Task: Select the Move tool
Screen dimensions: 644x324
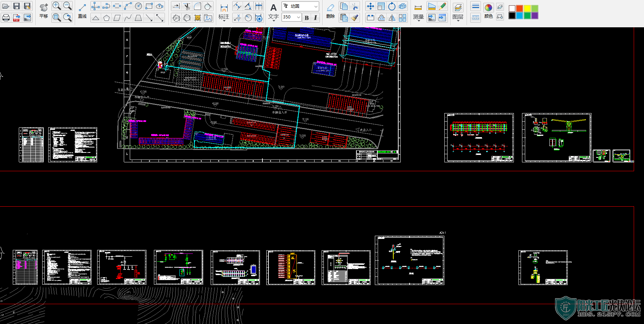Action: [370, 6]
